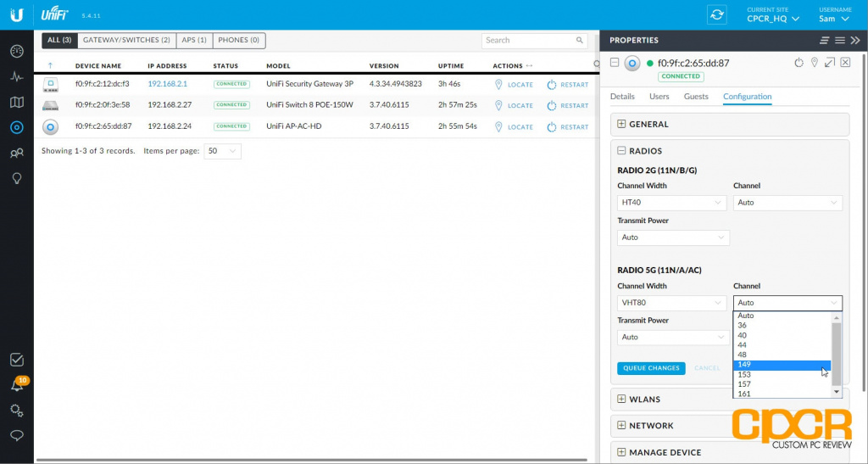Switch to the Details tab
Image resolution: width=868 pixels, height=464 pixels.
pyautogui.click(x=622, y=97)
